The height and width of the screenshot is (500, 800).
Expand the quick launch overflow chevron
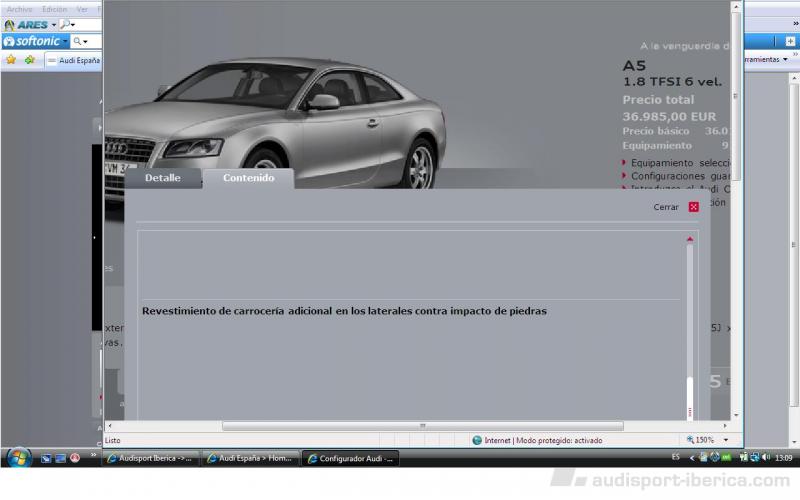coord(93,455)
